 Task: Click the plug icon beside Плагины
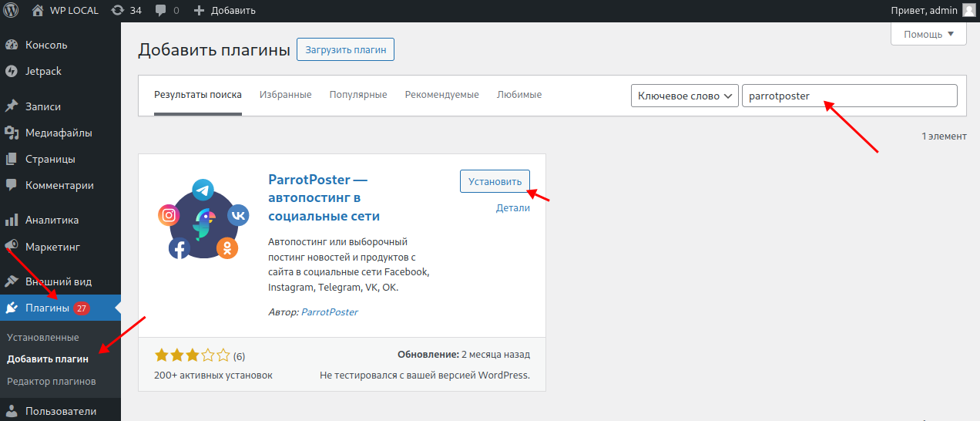point(12,308)
